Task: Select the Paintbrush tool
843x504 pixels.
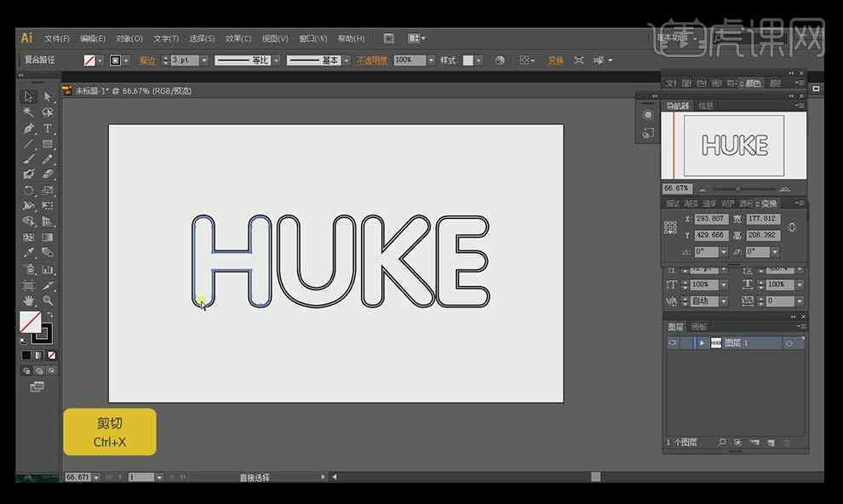Action: [28, 159]
